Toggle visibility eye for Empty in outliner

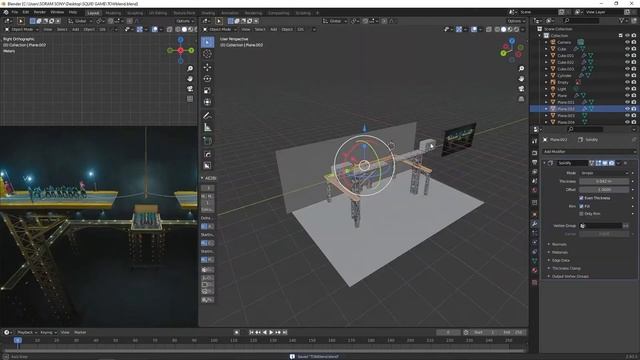click(x=627, y=82)
